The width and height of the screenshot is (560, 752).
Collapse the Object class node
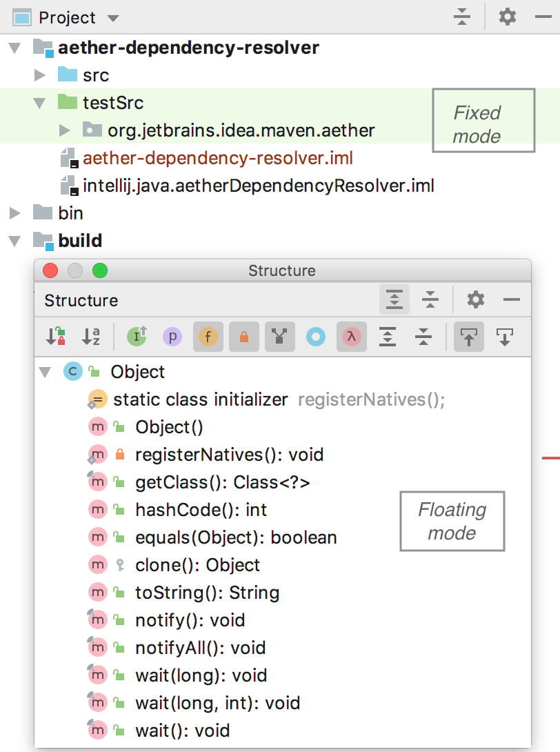pyautogui.click(x=46, y=372)
